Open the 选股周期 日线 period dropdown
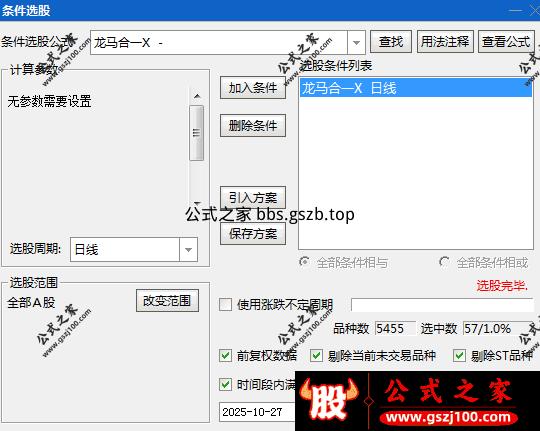The height and width of the screenshot is (431, 540). [x=188, y=249]
